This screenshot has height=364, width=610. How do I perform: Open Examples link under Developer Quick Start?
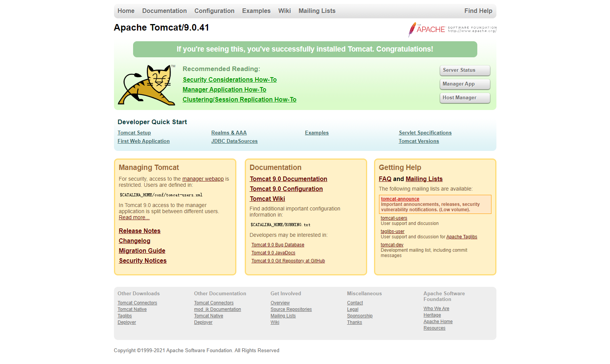[x=317, y=133]
